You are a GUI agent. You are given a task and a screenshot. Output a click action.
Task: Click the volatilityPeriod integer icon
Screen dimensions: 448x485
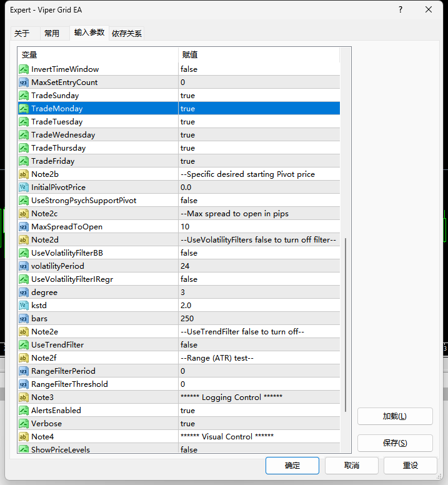24,266
